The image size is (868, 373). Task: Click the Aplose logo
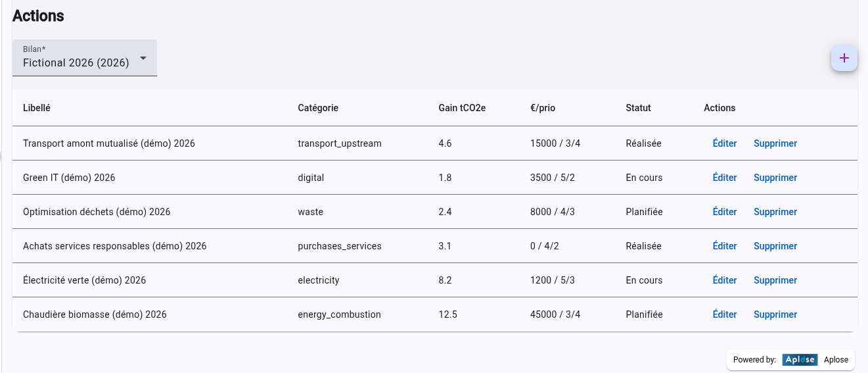[800, 360]
